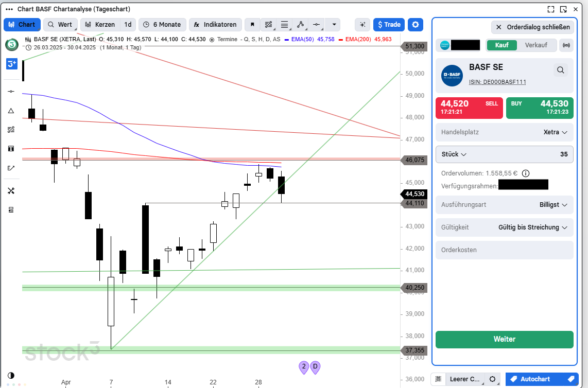Screen dimensions: 588x388
Task: Click the purple event marker labeled 2
Action: (304, 367)
